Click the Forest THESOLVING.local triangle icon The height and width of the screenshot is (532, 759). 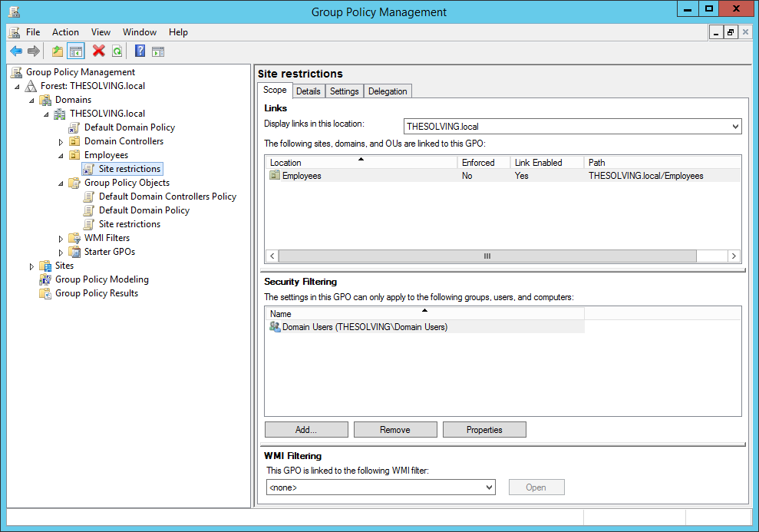31,86
